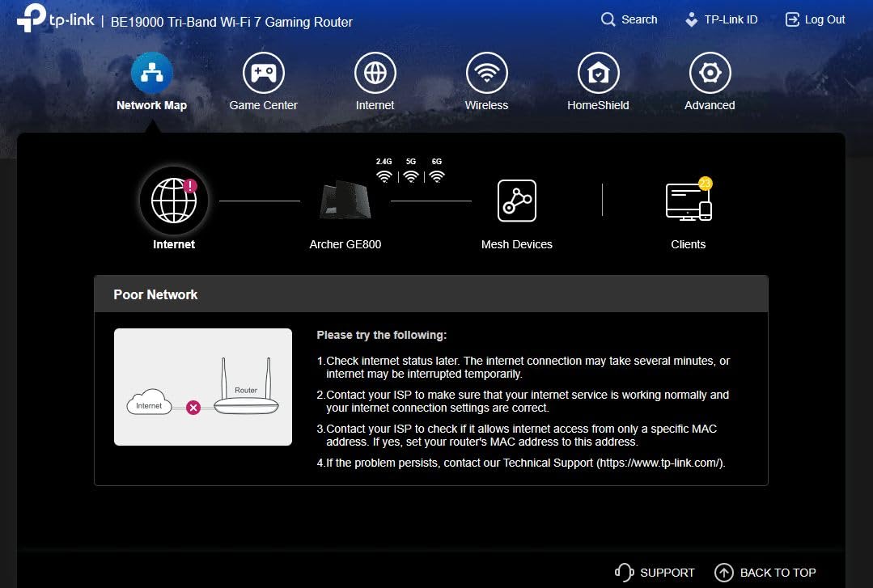Click the internet warning exclamation badge
Viewport: 873px width, 588px height.
pos(190,186)
